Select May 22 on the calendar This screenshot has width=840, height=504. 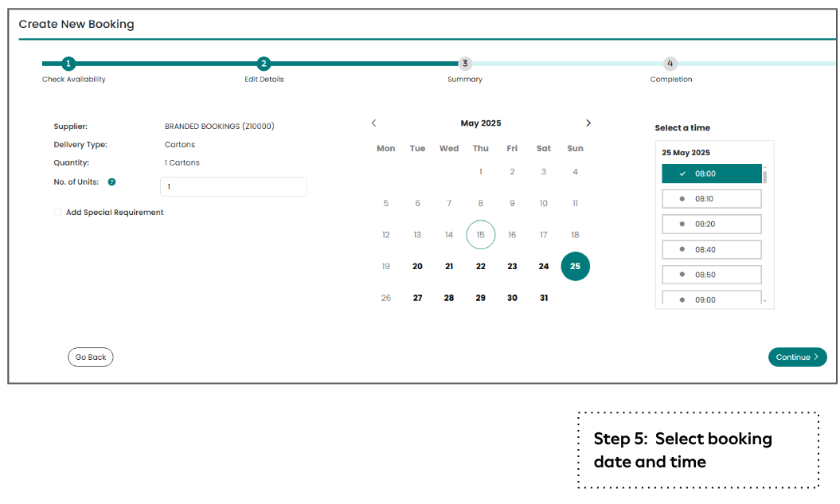pos(480,267)
